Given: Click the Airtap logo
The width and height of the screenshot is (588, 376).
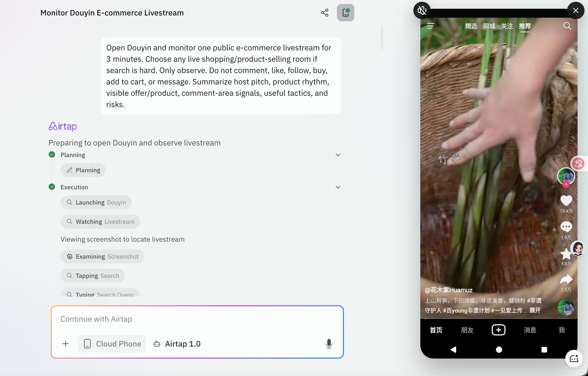Looking at the screenshot, I should (63, 126).
